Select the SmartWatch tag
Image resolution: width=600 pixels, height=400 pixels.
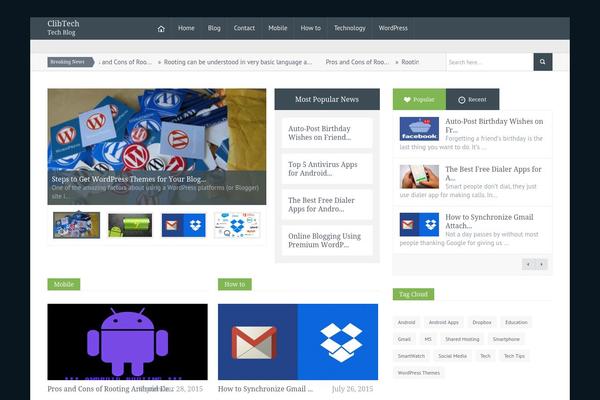pos(411,356)
